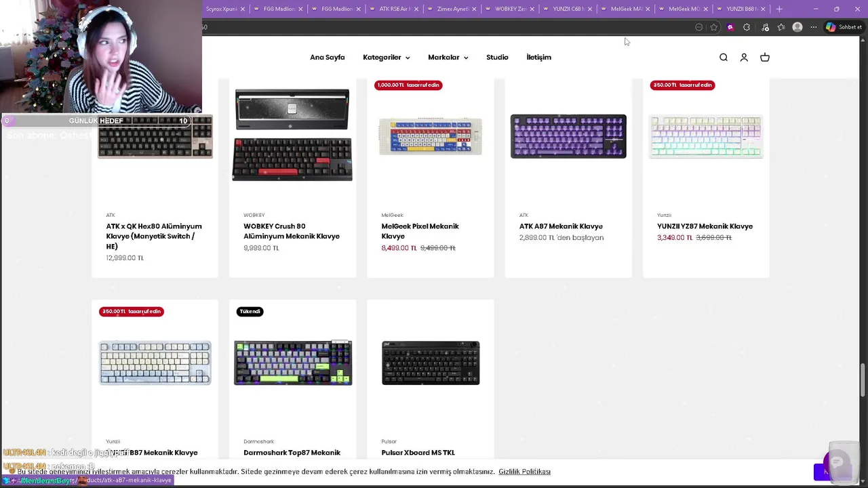
Task: Click the page vertical scrollbar thumb
Action: pos(863,380)
